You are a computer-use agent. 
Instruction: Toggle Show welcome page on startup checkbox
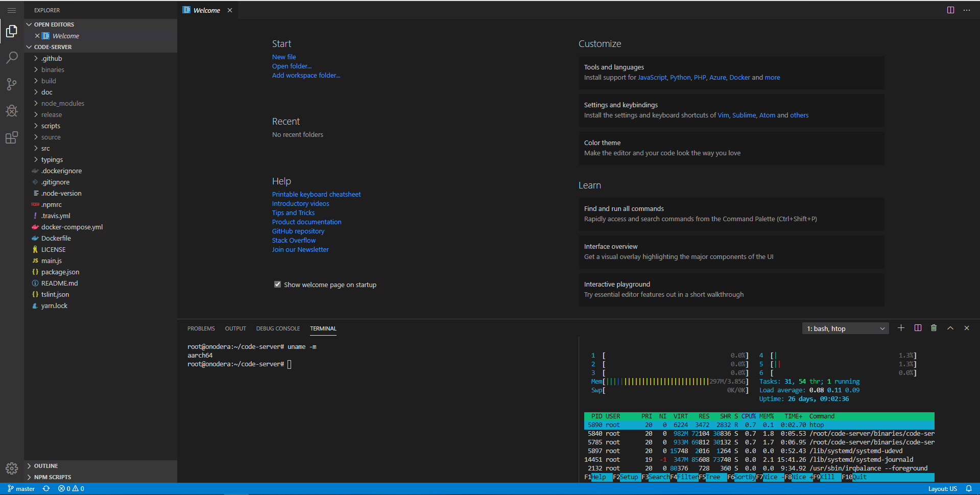coord(277,285)
